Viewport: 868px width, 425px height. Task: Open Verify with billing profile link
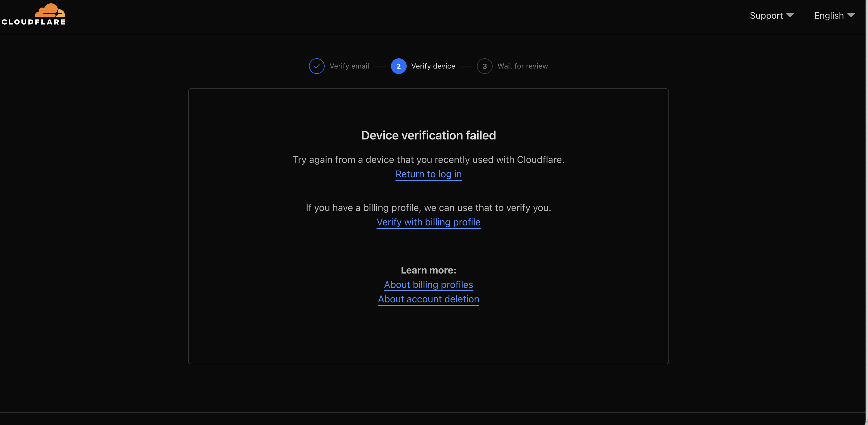[x=428, y=222]
